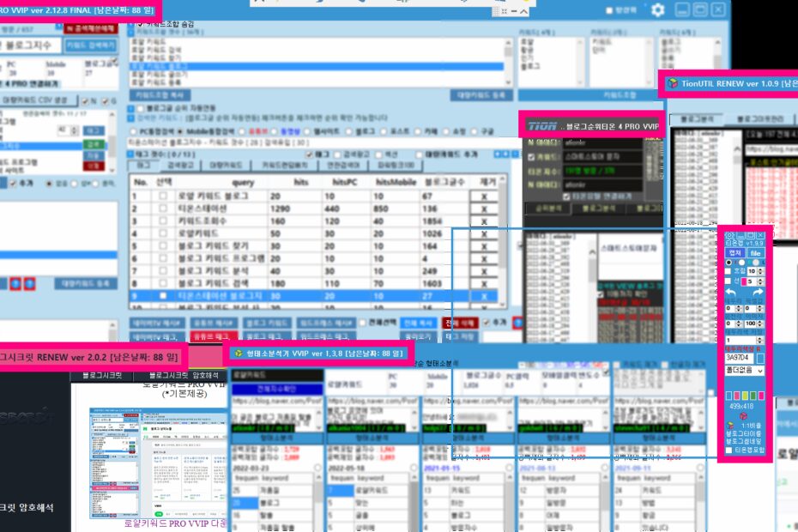The height and width of the screenshot is (532, 798).
Task: Toggle the 흐림 checkbox in 티온캡 panel
Action: (728, 271)
